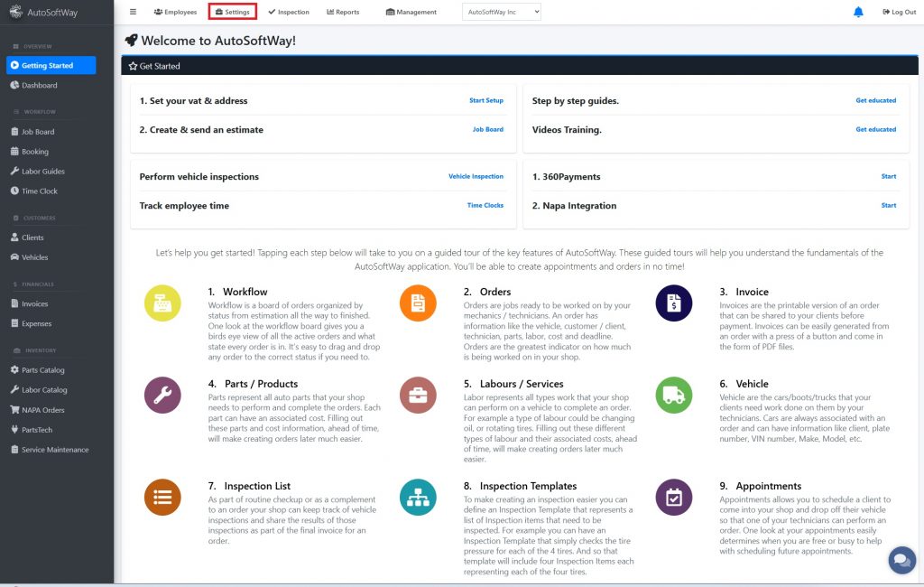Image resolution: width=924 pixels, height=587 pixels.
Task: Click the yellow Workflow icon
Action: (162, 303)
